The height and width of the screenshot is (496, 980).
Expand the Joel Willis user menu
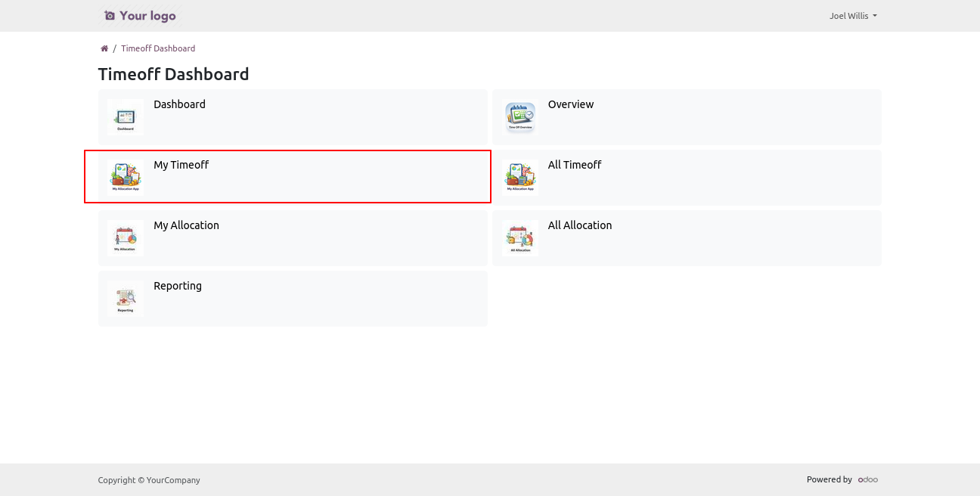coord(853,16)
